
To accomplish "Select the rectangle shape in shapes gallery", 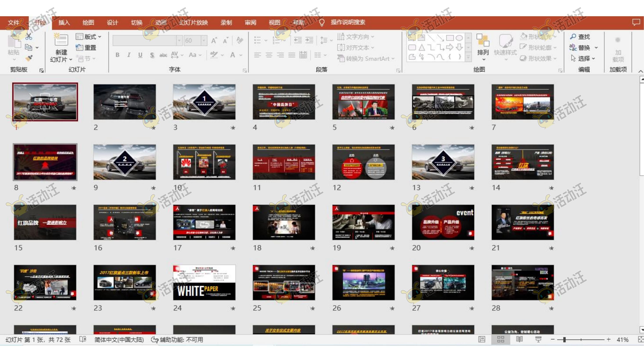I will [450, 38].
